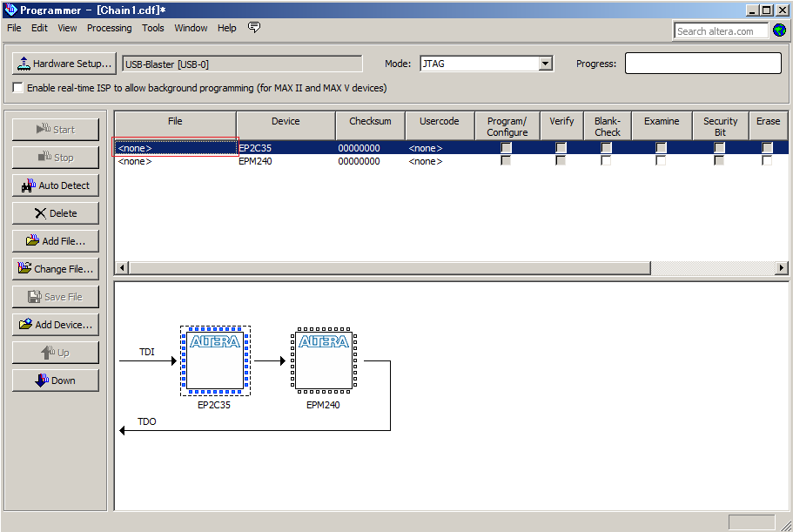Click Change File button
This screenshot has width=793, height=532.
[56, 268]
